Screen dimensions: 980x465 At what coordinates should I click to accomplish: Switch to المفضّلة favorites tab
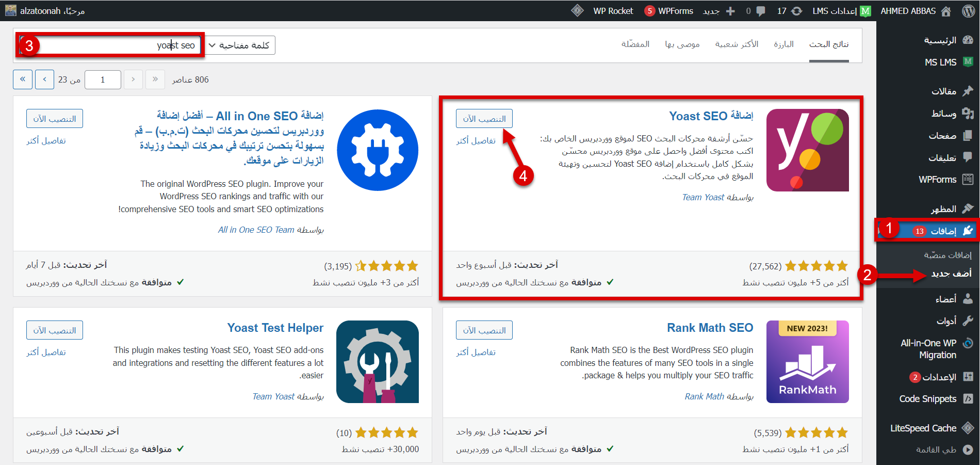pyautogui.click(x=635, y=44)
